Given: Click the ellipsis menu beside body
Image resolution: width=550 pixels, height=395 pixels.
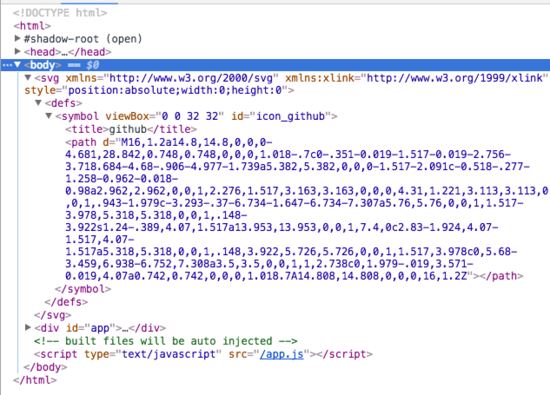Looking at the screenshot, I should (x=7, y=65).
